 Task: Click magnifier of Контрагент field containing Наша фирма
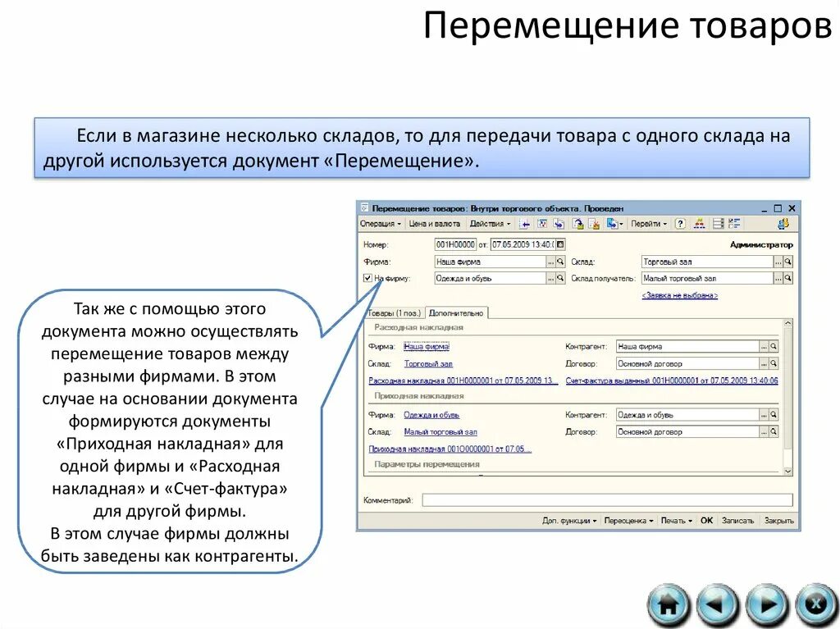(774, 347)
